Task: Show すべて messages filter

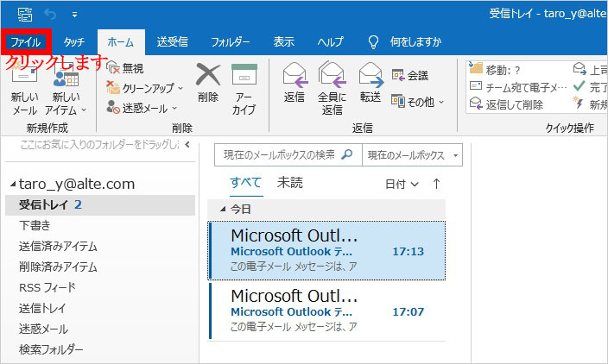Action: (x=246, y=182)
